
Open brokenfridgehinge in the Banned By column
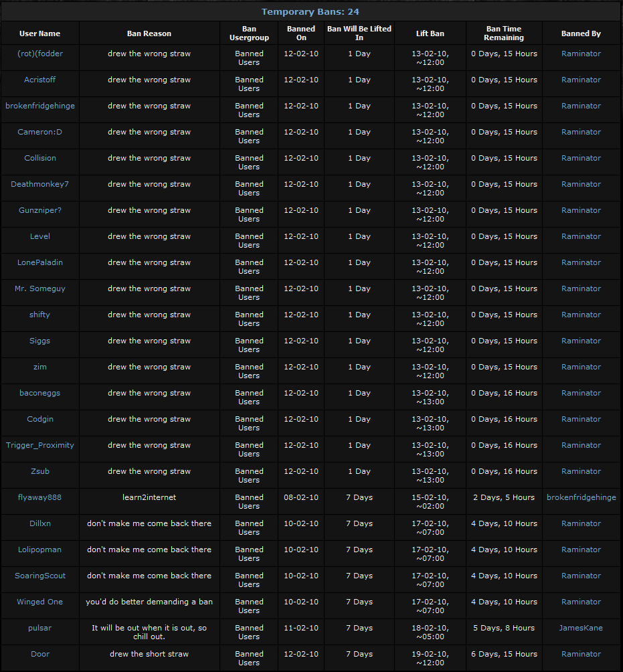click(581, 497)
